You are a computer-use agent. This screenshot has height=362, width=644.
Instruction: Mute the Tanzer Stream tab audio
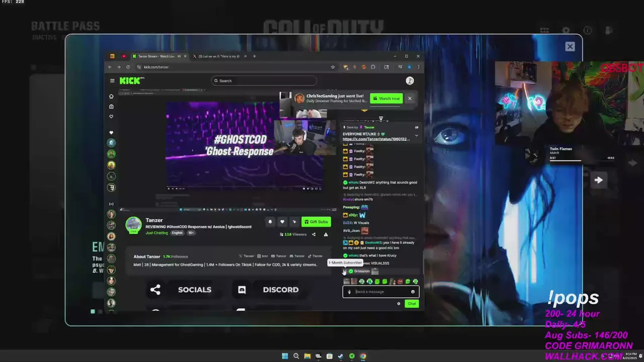[x=179, y=56]
